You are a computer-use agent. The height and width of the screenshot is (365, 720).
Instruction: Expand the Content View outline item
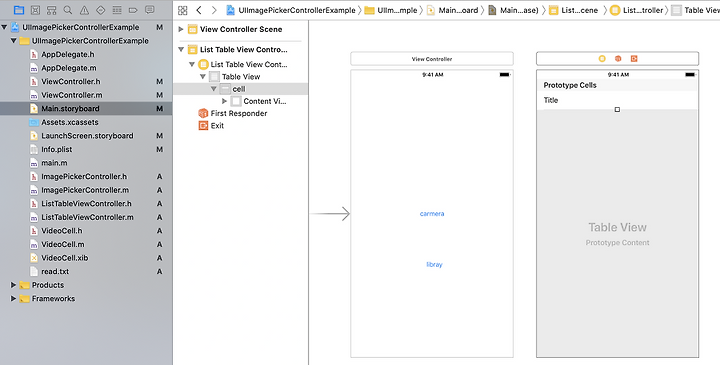(x=224, y=101)
